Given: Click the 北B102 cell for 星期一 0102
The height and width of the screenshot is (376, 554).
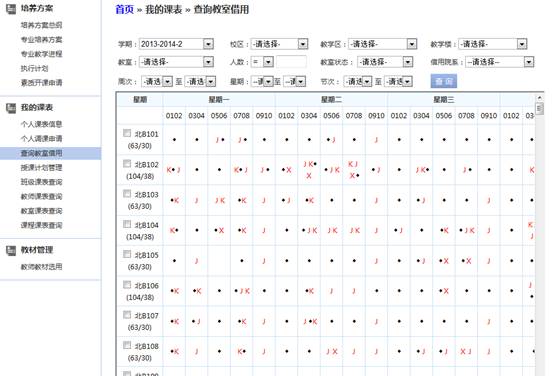Looking at the screenshot, I should pos(174,170).
